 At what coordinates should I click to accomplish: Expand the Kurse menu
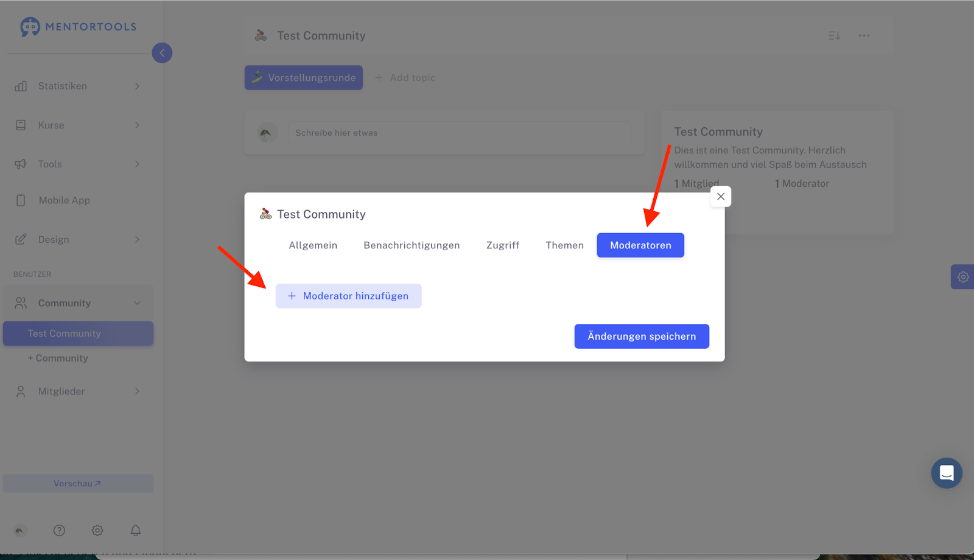[x=78, y=125]
